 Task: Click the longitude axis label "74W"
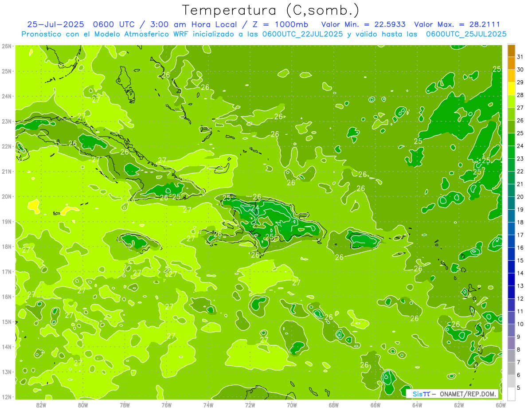click(208, 405)
